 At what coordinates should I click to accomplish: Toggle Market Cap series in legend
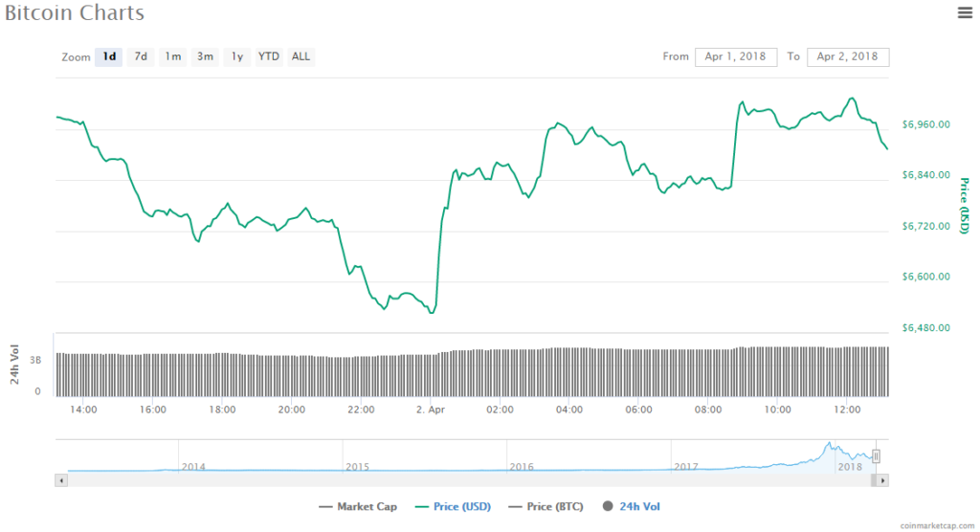tap(358, 506)
